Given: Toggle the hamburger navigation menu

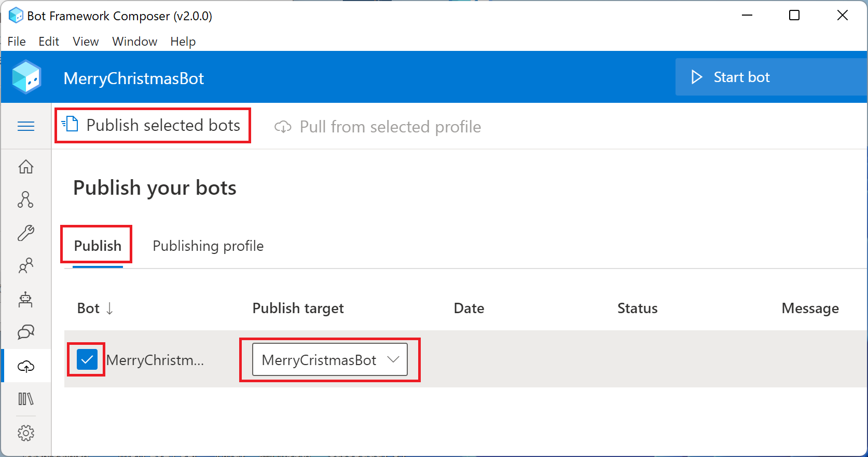Looking at the screenshot, I should click(x=26, y=126).
